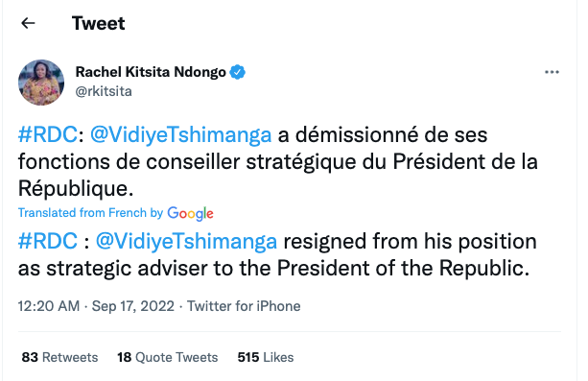Screen dimensions: 588x381
Task: Click the Google logo in translation note
Action: tap(190, 213)
